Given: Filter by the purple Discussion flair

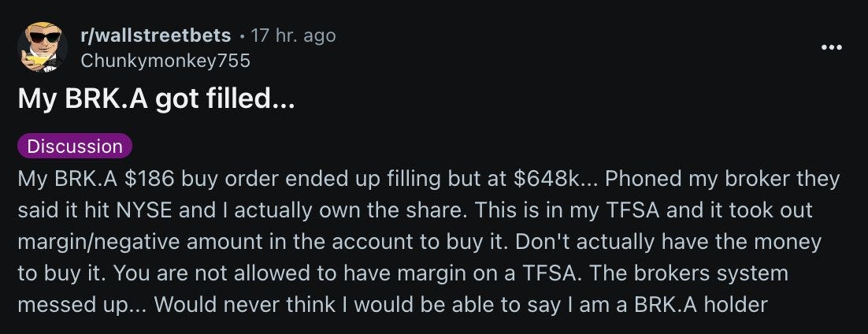Looking at the screenshot, I should pyautogui.click(x=75, y=146).
